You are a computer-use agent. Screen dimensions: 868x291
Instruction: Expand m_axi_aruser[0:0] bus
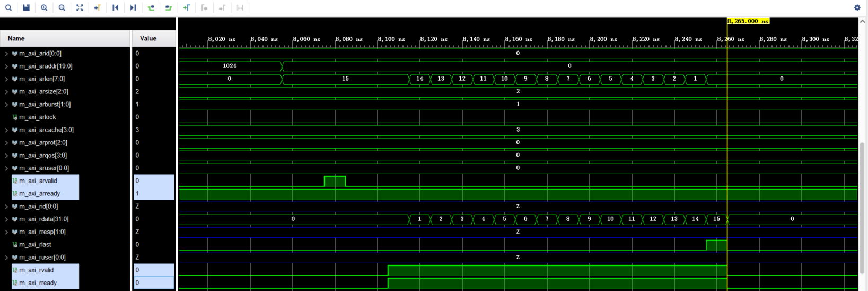(x=6, y=168)
